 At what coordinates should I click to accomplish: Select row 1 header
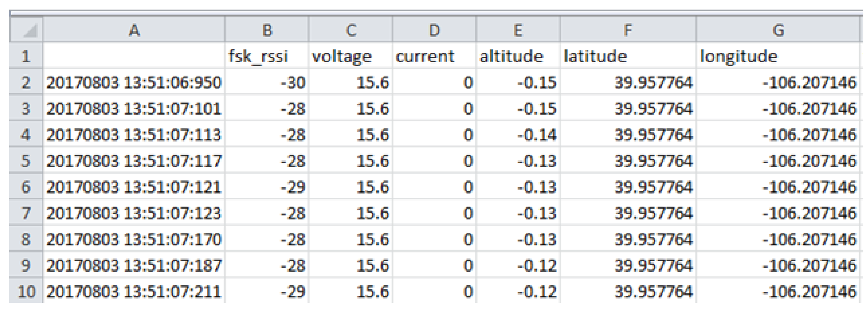tap(26, 56)
